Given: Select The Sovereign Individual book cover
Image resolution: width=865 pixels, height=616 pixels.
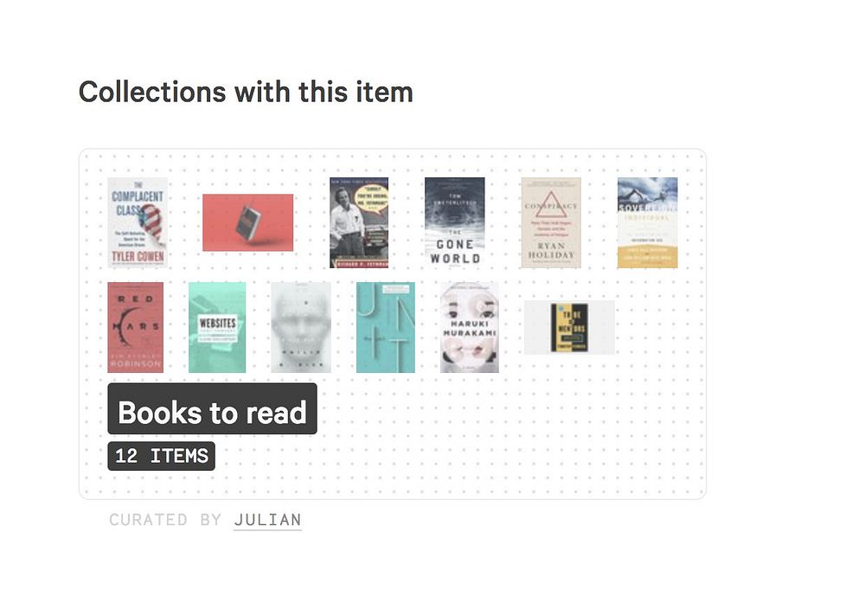Looking at the screenshot, I should click(x=648, y=222).
